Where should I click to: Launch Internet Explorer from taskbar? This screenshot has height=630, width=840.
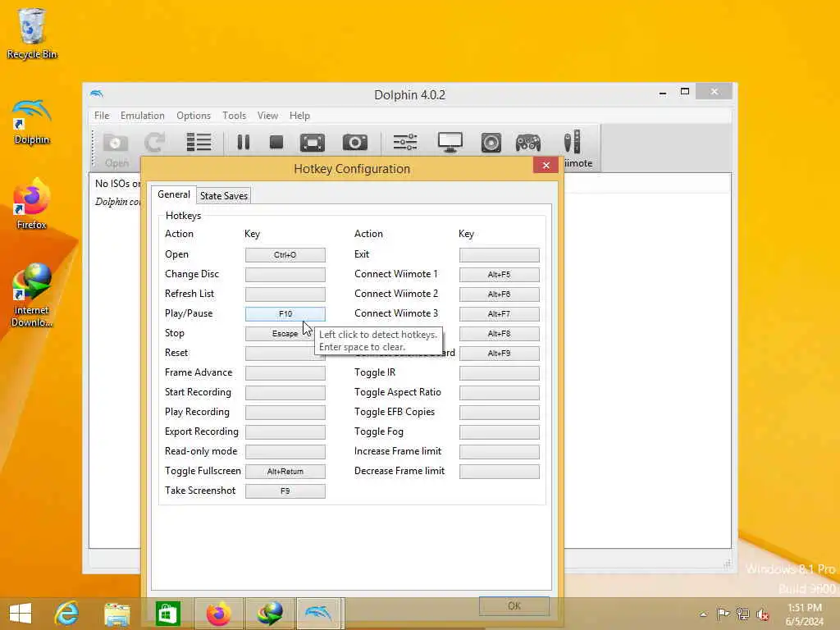66,614
